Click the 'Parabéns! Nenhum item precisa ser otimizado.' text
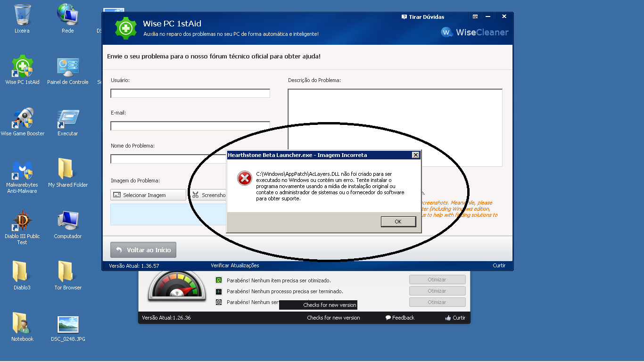This screenshot has width=644, height=362. [279, 280]
